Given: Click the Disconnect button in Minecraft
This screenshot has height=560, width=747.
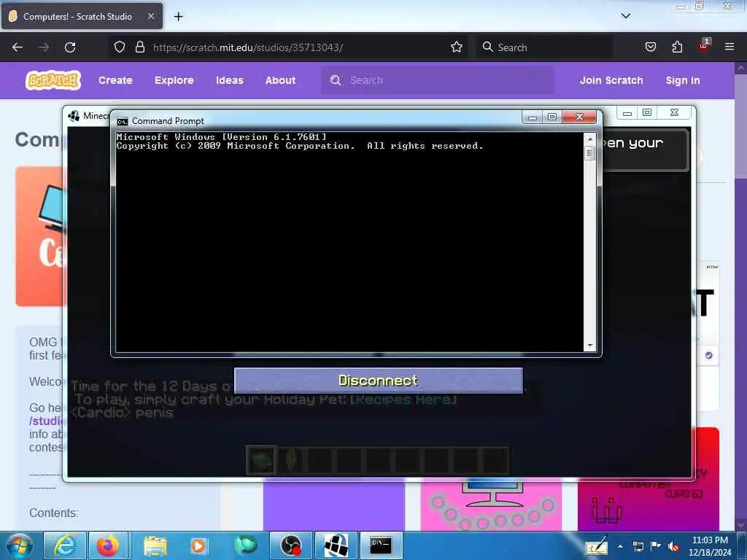Looking at the screenshot, I should pyautogui.click(x=379, y=380).
